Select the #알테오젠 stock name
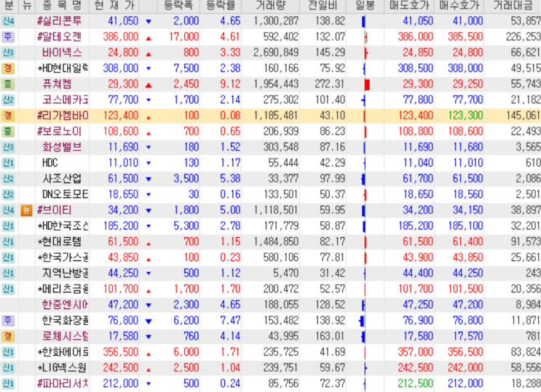Viewport: 541px width, 392px height. 60,37
